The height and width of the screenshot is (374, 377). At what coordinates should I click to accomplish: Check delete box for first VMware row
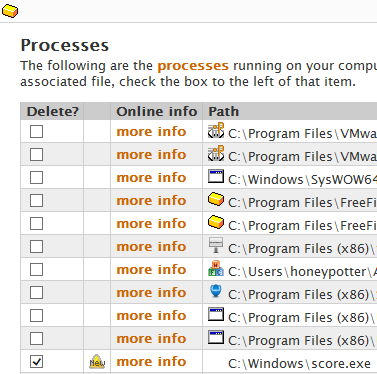(36, 131)
